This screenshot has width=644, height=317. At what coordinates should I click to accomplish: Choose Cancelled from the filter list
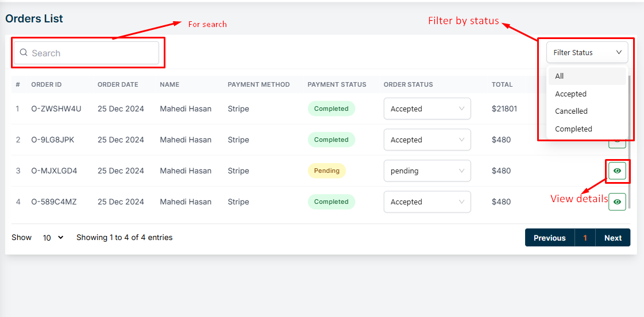tap(572, 111)
